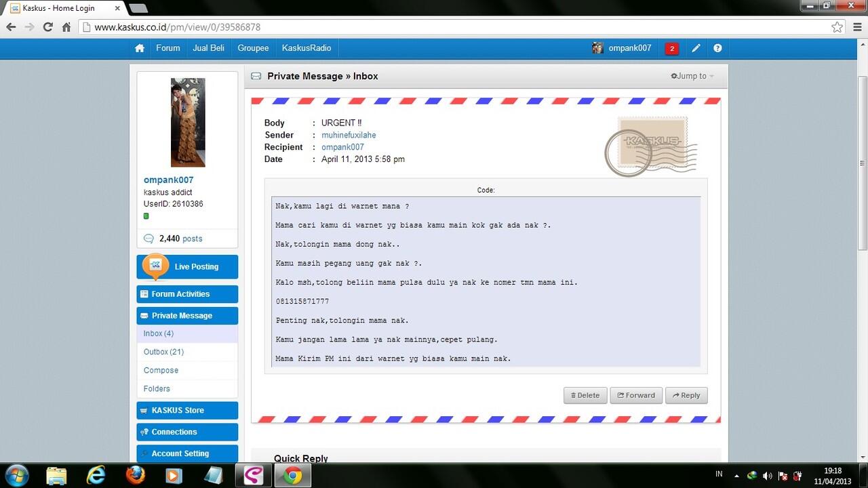Reload the page with refresh icon
The height and width of the screenshot is (488, 868).
coord(47,27)
